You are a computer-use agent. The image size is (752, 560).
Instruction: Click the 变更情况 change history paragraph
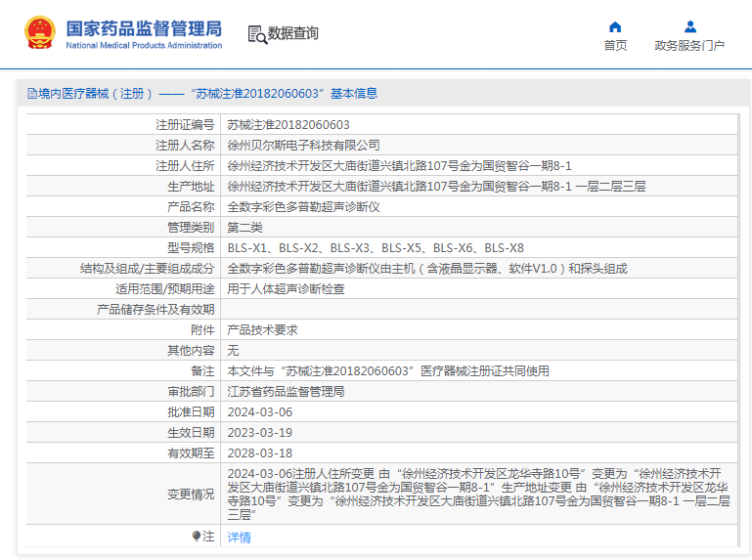click(478, 495)
